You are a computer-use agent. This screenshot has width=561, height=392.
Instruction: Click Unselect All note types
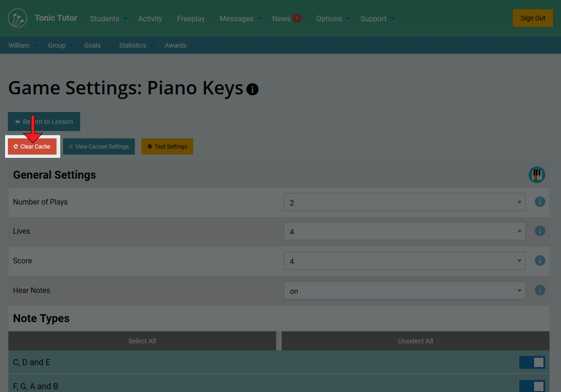click(x=415, y=341)
